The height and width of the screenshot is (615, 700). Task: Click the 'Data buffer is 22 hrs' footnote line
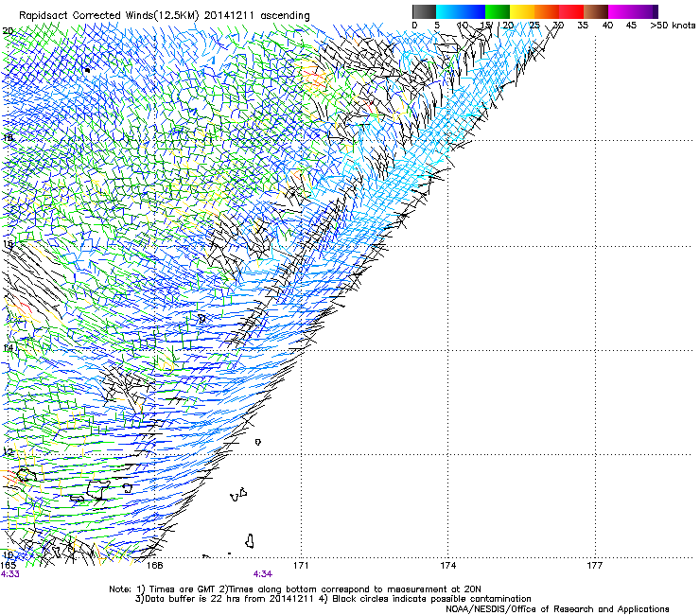click(x=333, y=599)
